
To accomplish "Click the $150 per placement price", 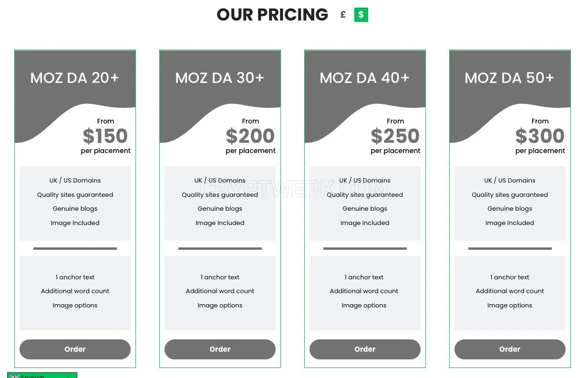I will 105,136.
